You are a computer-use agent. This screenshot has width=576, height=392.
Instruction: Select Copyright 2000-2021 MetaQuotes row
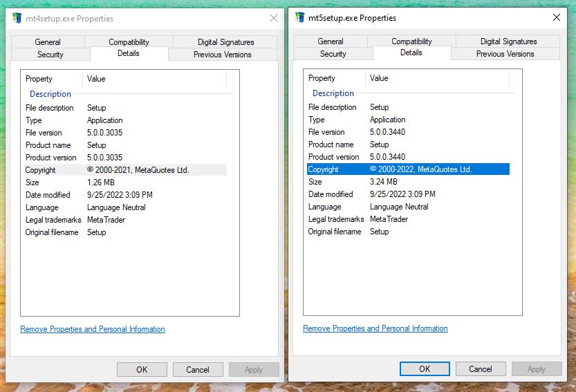[126, 170]
